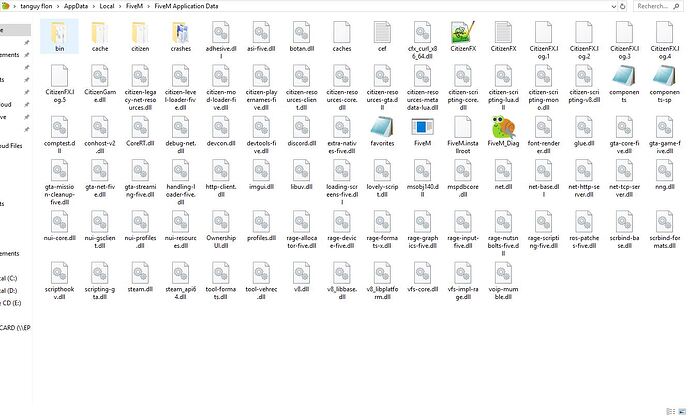Select the net.dll file
The height and width of the screenshot is (416, 690).
(503, 175)
